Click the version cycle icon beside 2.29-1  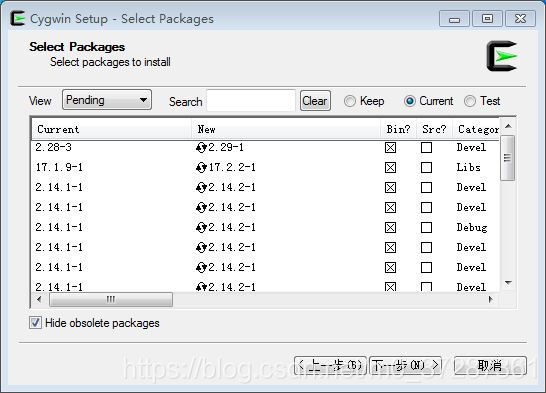pos(201,148)
